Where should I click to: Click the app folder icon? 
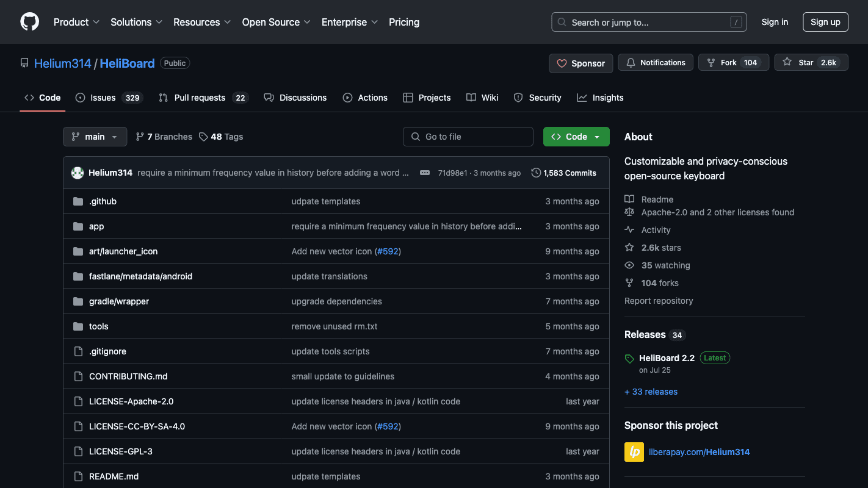pos(78,226)
